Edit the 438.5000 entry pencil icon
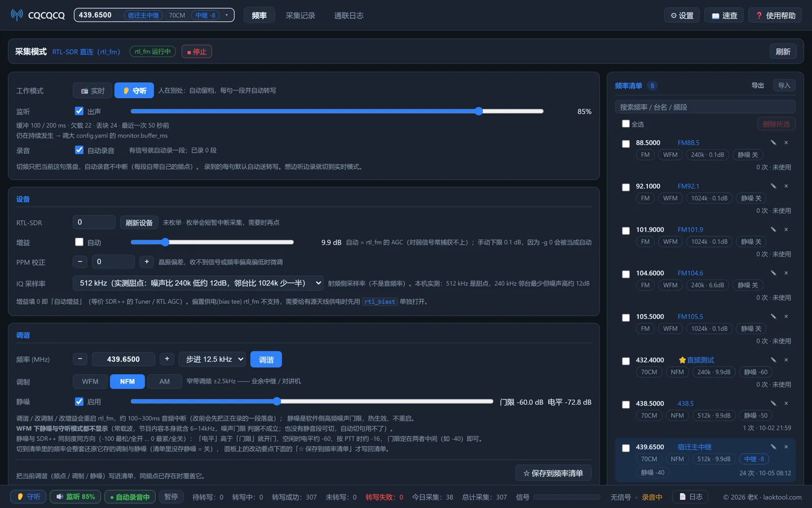 point(773,403)
